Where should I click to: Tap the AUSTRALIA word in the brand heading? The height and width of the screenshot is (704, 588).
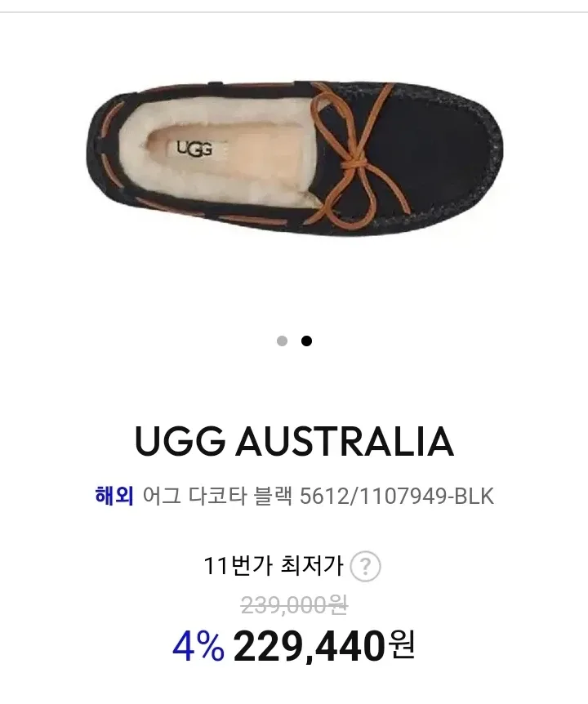345,441
